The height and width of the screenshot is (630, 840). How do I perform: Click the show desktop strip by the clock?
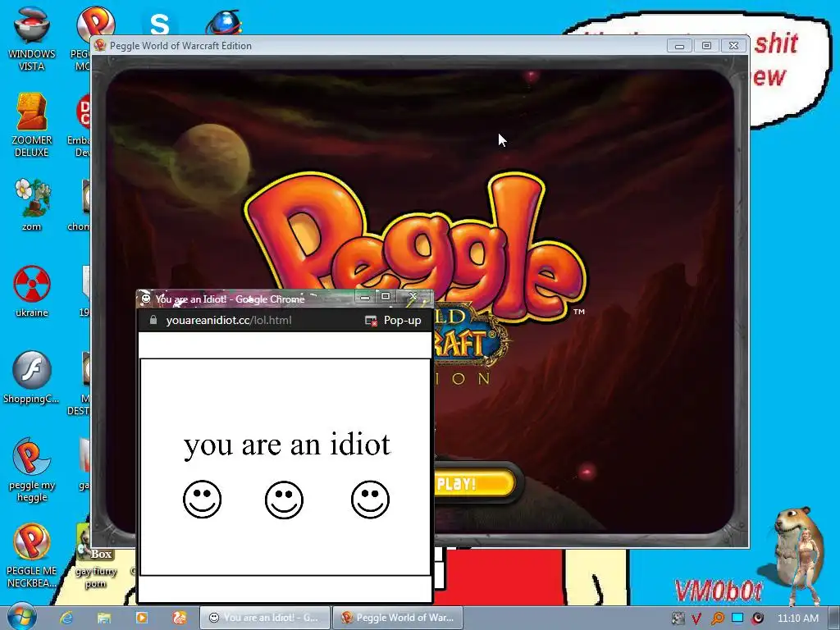coord(833,618)
